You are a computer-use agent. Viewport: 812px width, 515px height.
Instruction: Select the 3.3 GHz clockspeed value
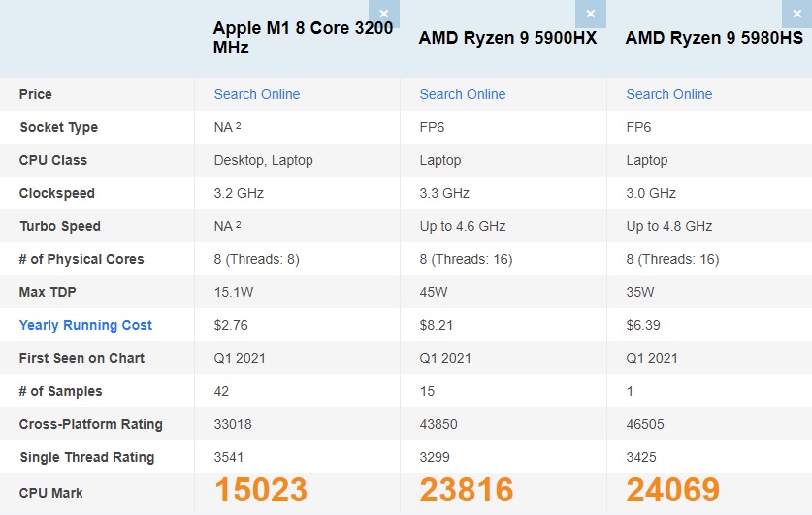(444, 194)
